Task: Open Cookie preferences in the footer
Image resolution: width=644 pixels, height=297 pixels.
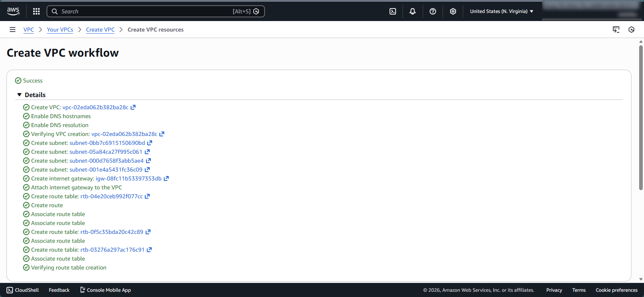Action: coord(616,290)
